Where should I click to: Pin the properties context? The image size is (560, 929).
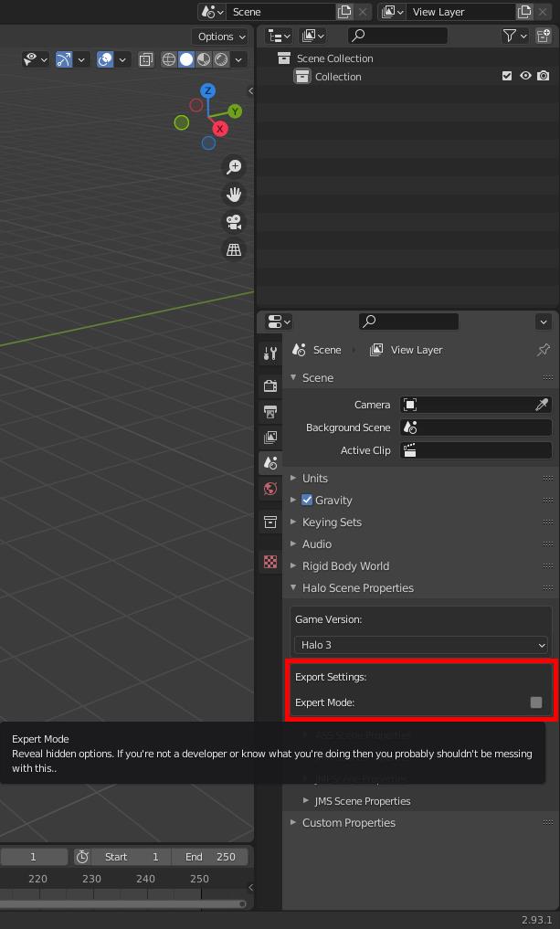click(543, 350)
